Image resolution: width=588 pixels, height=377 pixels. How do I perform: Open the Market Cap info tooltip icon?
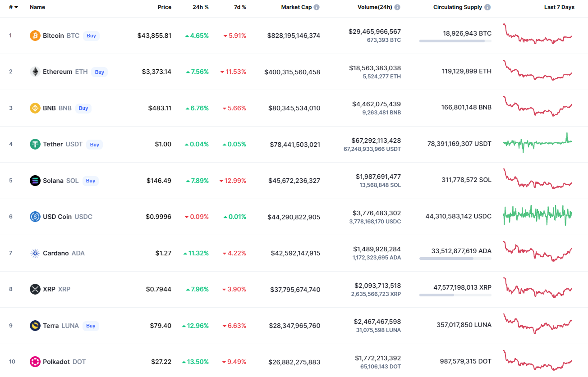(x=317, y=7)
